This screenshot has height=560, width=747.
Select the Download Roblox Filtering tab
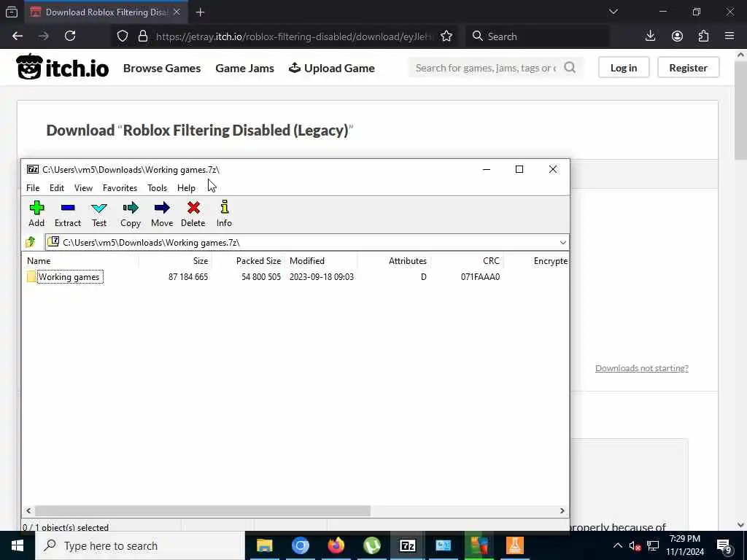point(106,12)
